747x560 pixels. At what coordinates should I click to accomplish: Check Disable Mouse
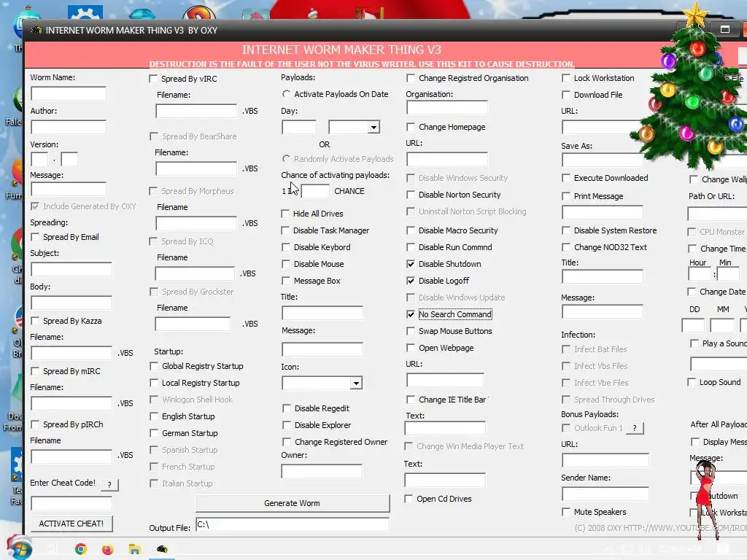coord(285,264)
